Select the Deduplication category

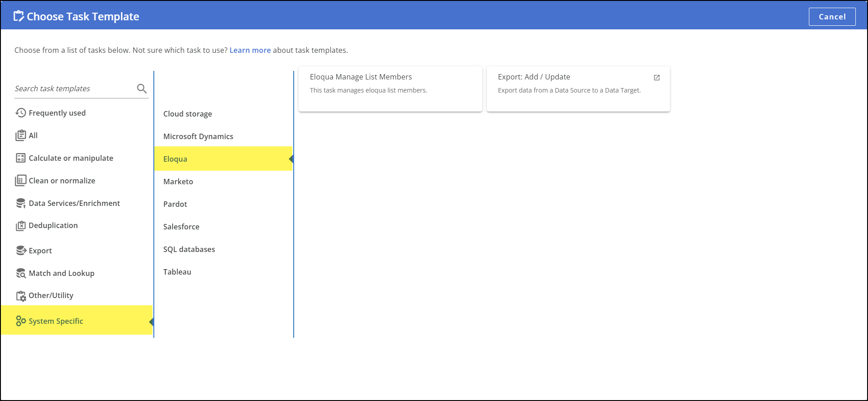[53, 225]
